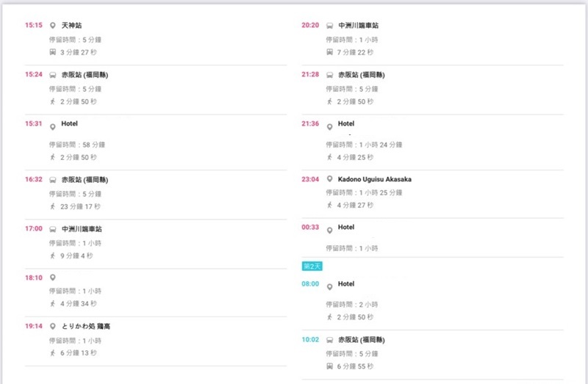Screen dimensions: 588x384
Task: Click the 停留時間 1 小時 24 分鐘 text
Action: [365, 145]
